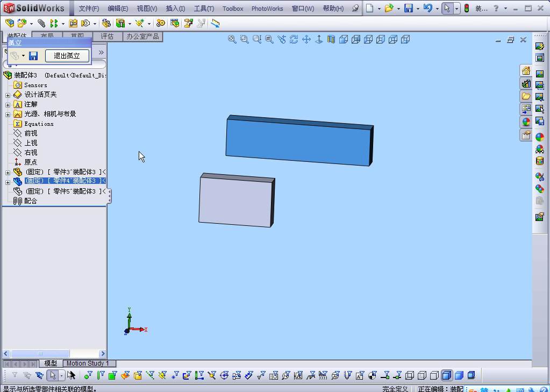
Task: Open the 文件(F) menu
Action: coord(89,9)
